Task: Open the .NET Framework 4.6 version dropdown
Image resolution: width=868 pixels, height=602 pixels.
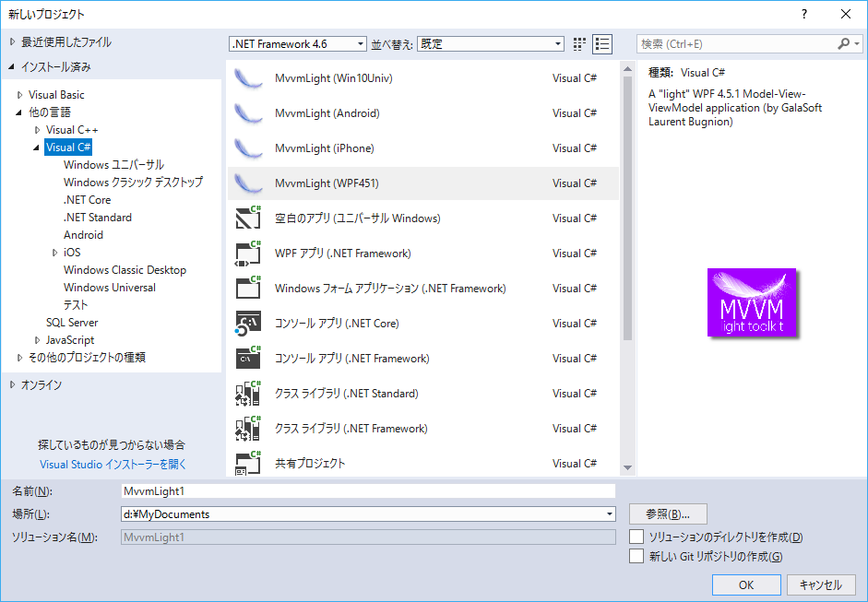Action: (298, 44)
